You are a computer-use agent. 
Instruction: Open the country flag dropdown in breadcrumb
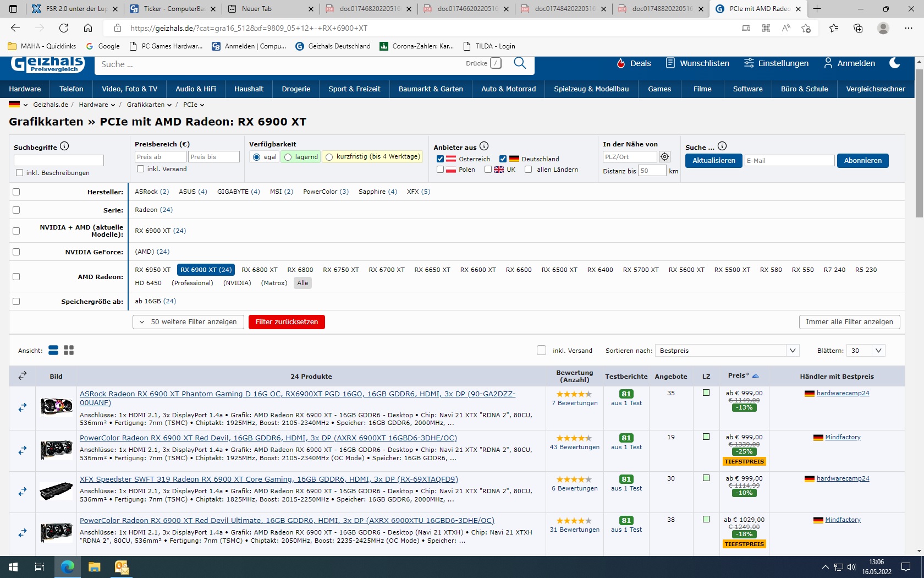pos(18,105)
